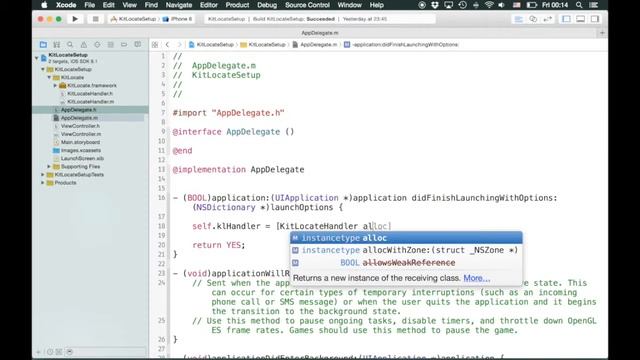Image resolution: width=640 pixels, height=360 pixels.
Task: Expand the Supporting Files folder
Action: click(49, 167)
